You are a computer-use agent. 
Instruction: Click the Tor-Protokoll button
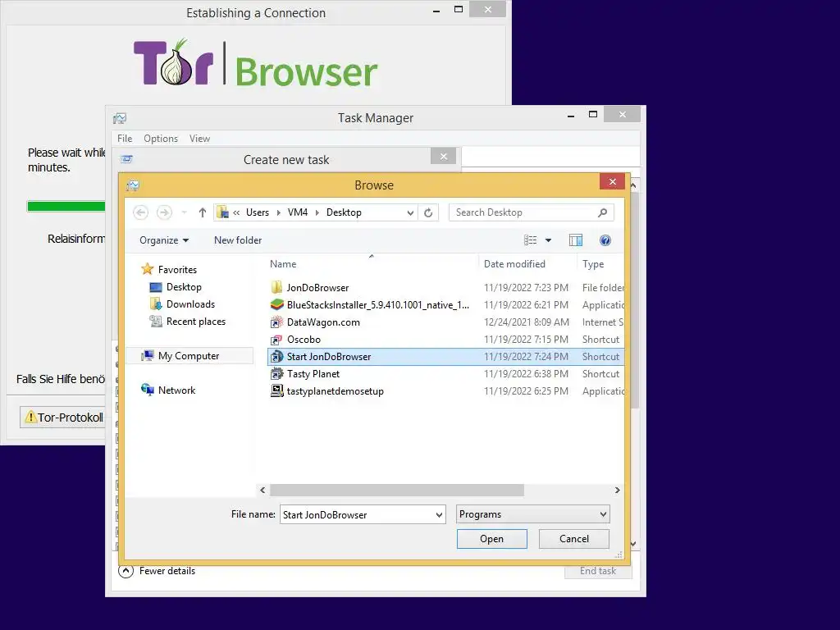tap(63, 417)
